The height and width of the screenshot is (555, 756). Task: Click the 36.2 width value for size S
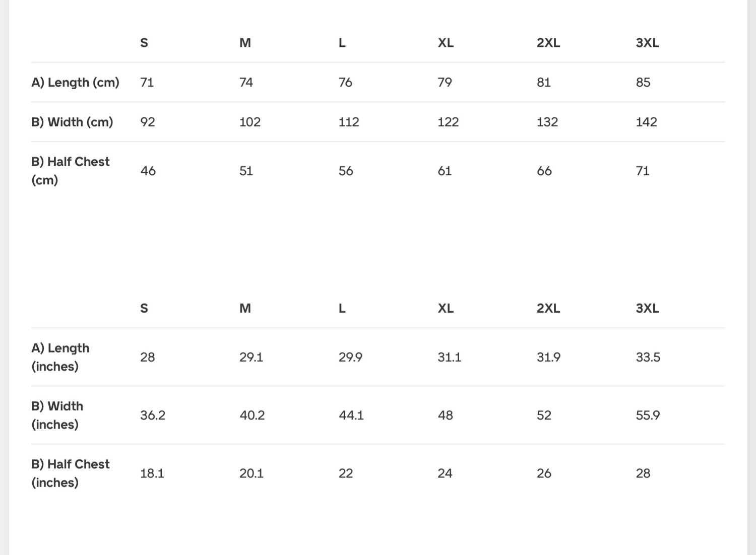[153, 415]
